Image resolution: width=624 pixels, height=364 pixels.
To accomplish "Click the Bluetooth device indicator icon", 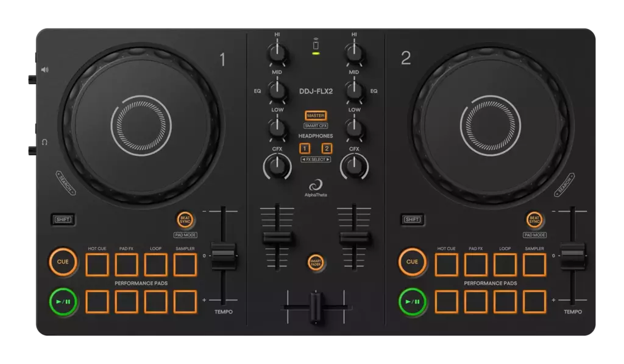I will click(316, 46).
